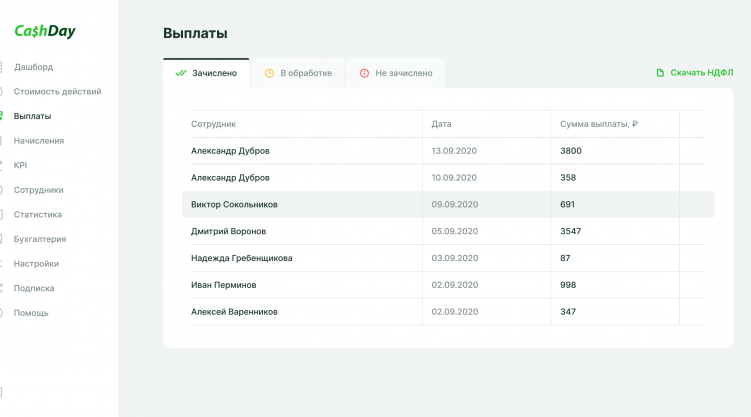Open the Бухгалтерия menu item
751x417 pixels.
(40, 239)
